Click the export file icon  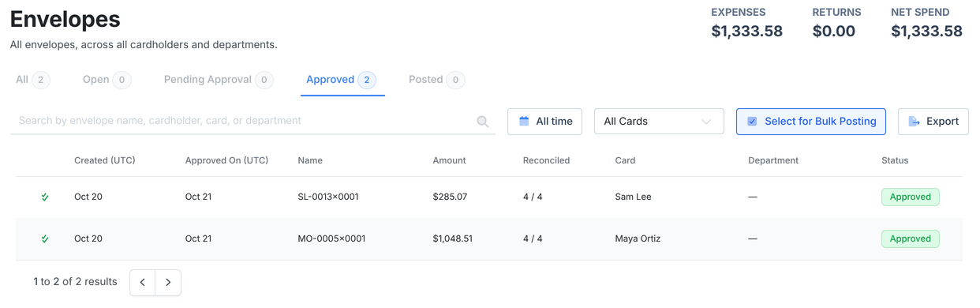coord(914,122)
